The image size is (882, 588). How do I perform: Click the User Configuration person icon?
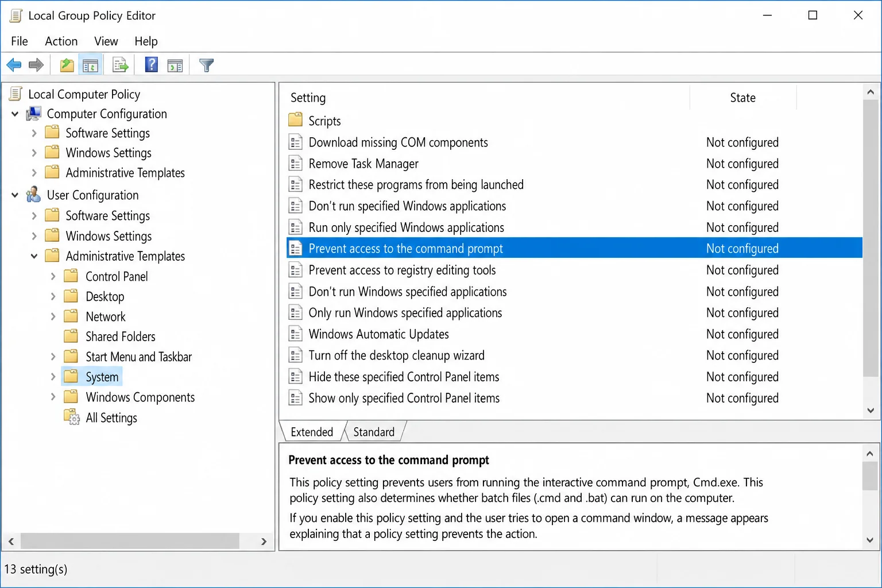tap(34, 195)
